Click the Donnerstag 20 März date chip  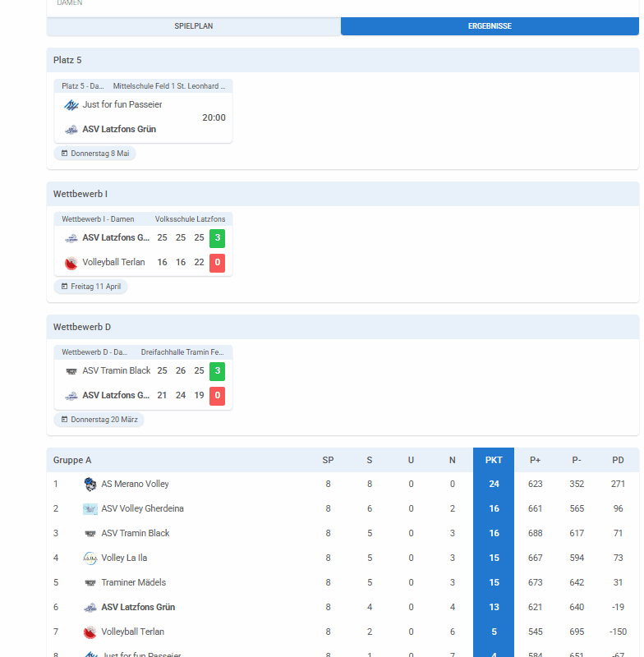pyautogui.click(x=99, y=420)
